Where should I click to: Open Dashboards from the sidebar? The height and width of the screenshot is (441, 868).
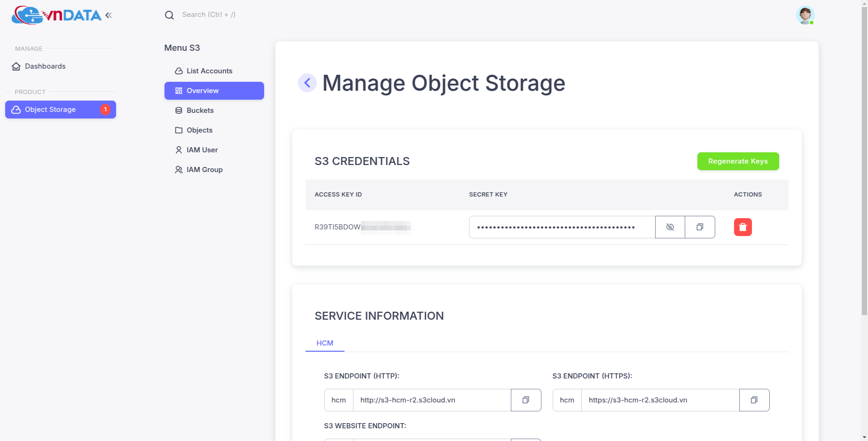[x=45, y=66]
